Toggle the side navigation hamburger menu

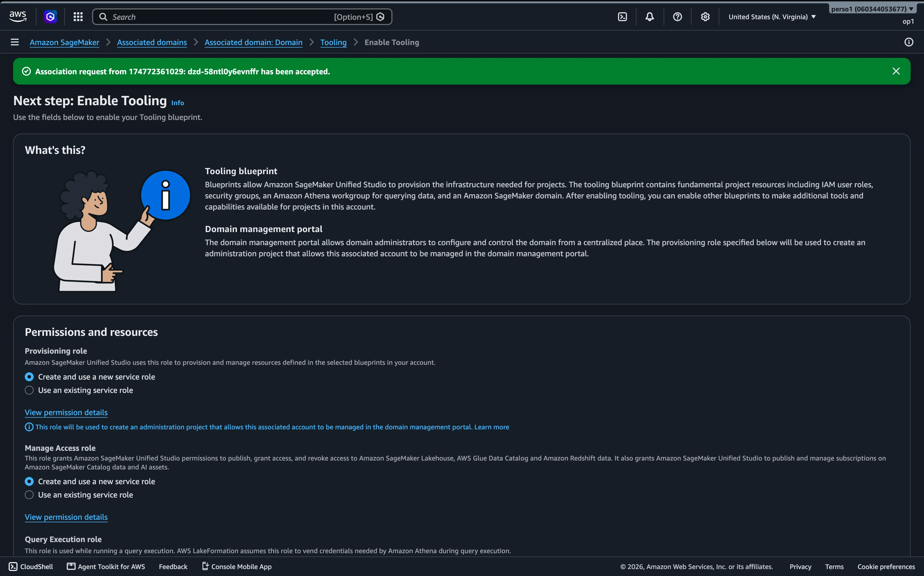(15, 42)
